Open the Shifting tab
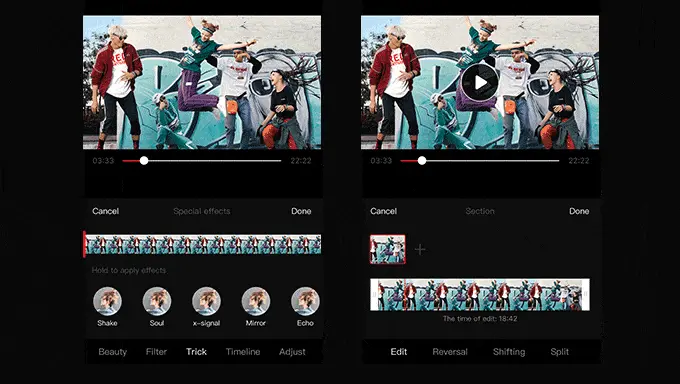The image size is (680, 384). pyautogui.click(x=509, y=352)
